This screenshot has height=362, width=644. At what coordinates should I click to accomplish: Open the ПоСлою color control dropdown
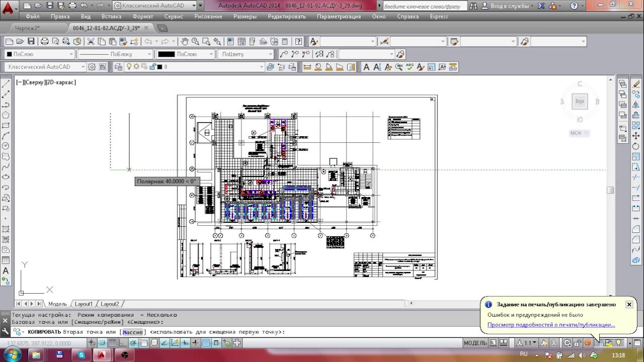(40, 54)
